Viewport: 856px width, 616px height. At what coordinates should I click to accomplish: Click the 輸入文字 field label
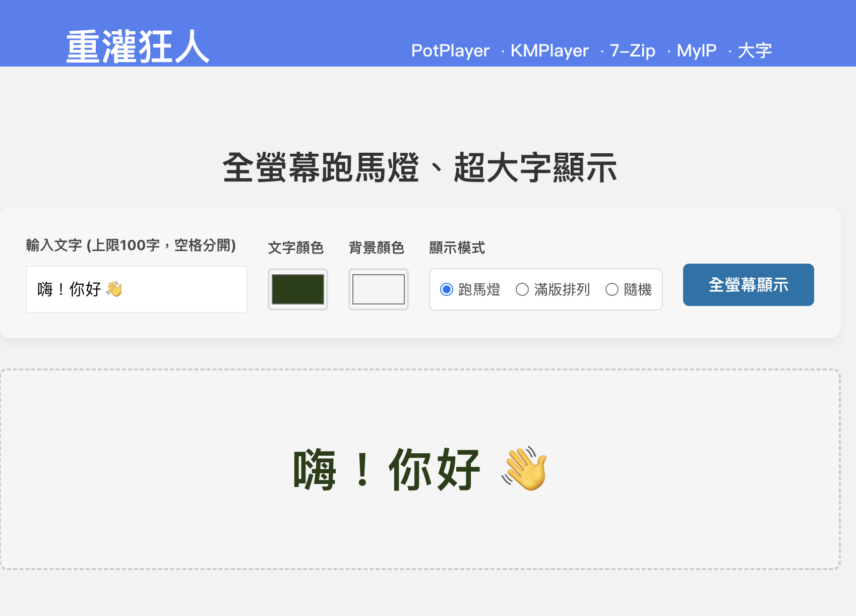tap(131, 245)
